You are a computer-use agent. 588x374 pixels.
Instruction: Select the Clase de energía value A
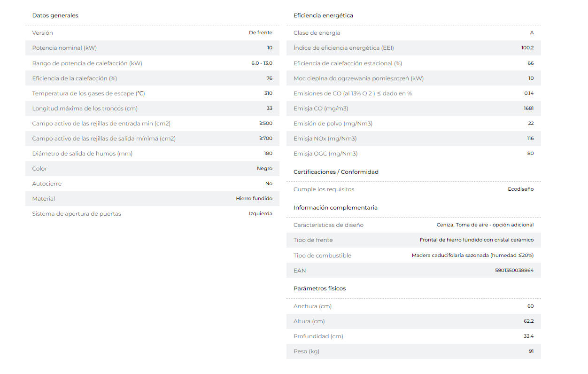pos(532,33)
